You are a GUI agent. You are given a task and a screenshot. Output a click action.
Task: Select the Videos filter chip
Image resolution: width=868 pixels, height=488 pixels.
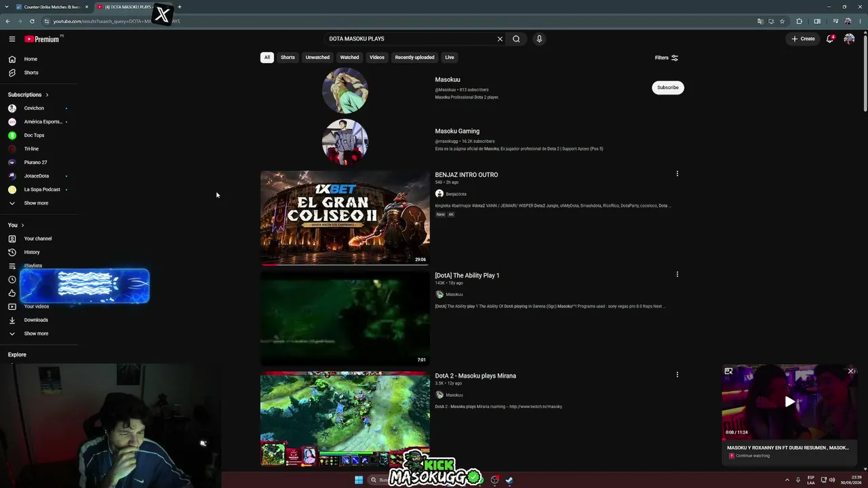[377, 58]
